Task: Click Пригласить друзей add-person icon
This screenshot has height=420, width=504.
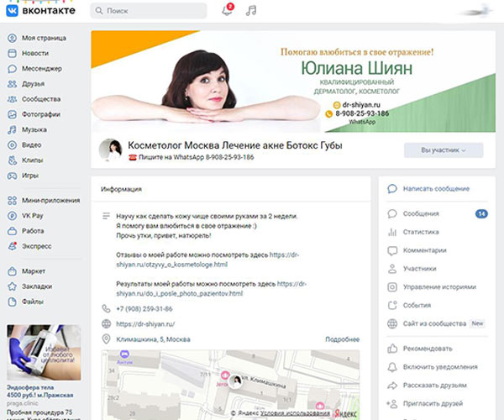Action: 392,403
